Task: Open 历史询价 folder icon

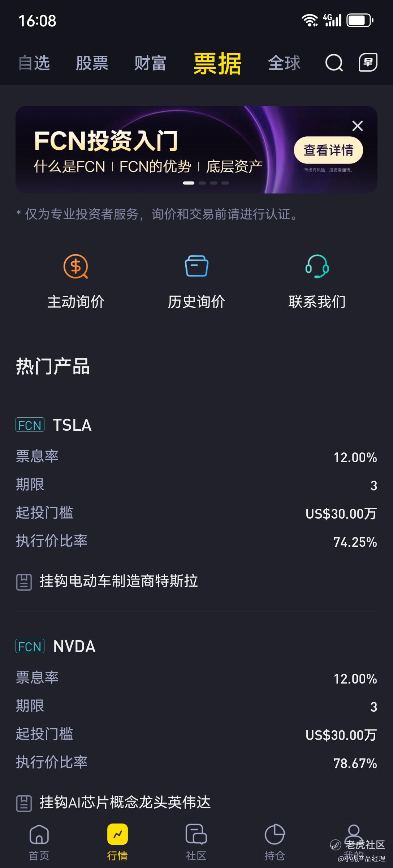Action: (x=196, y=267)
